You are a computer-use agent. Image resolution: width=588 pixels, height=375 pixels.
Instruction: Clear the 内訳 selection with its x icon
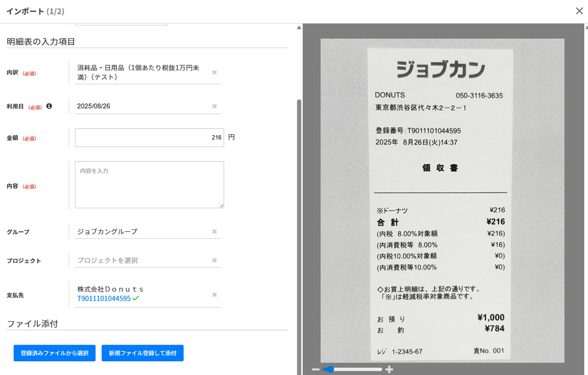214,73
